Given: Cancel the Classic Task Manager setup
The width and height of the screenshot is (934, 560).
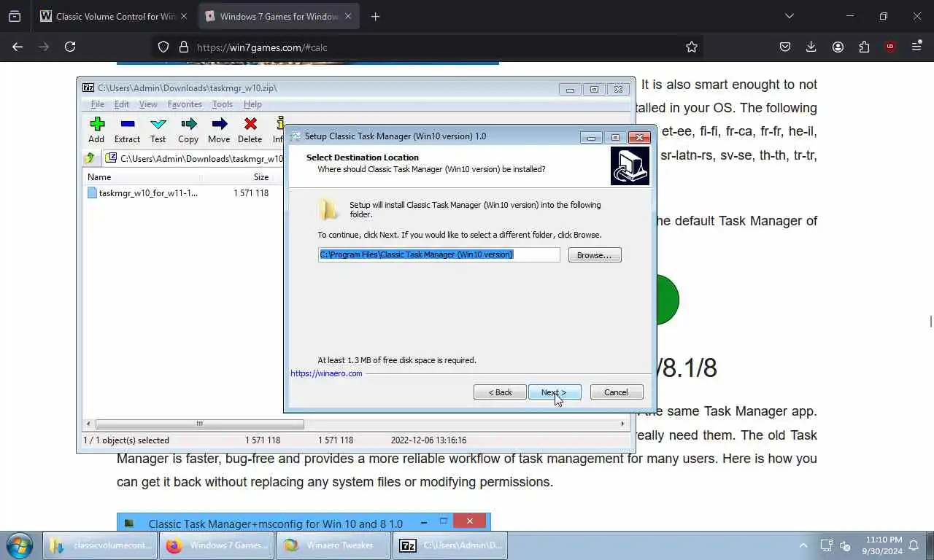Looking at the screenshot, I should [616, 392].
